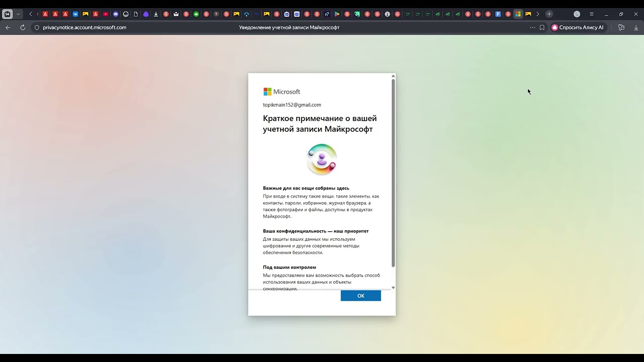Switch to the download-arrow tab
Screen dimensions: 644x362
click(156, 14)
